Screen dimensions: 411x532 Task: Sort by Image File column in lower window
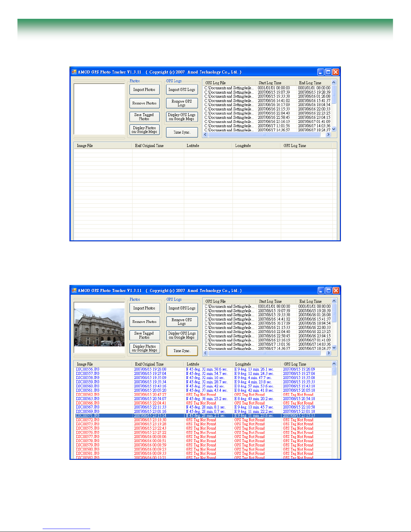pyautogui.click(x=103, y=364)
